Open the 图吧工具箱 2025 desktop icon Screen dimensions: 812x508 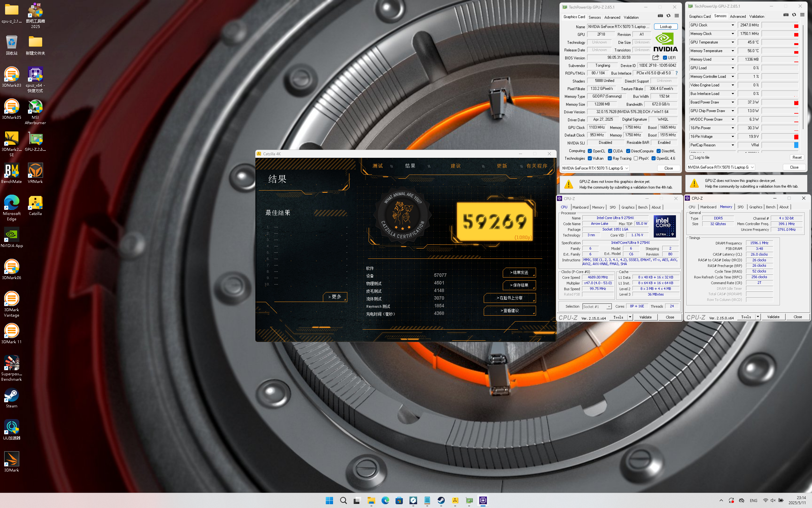coord(35,16)
